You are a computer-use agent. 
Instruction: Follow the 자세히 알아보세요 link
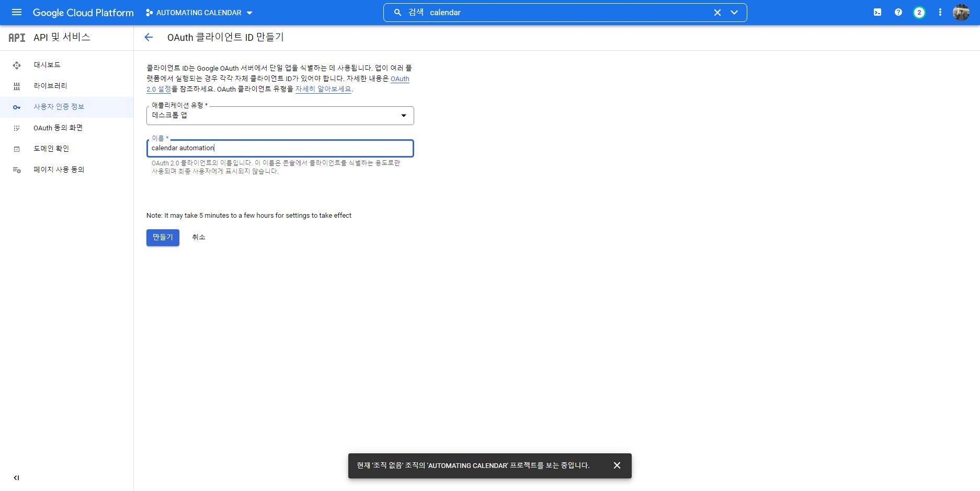[x=323, y=89]
